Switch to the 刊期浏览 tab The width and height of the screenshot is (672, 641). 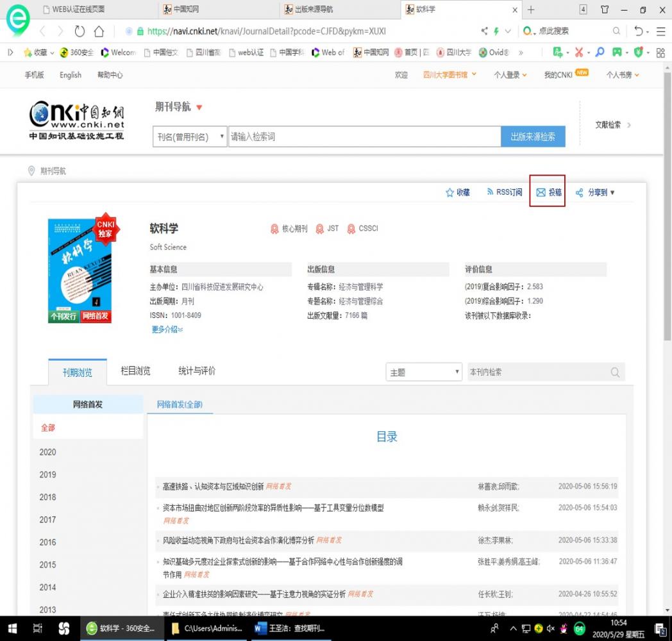[x=78, y=372]
